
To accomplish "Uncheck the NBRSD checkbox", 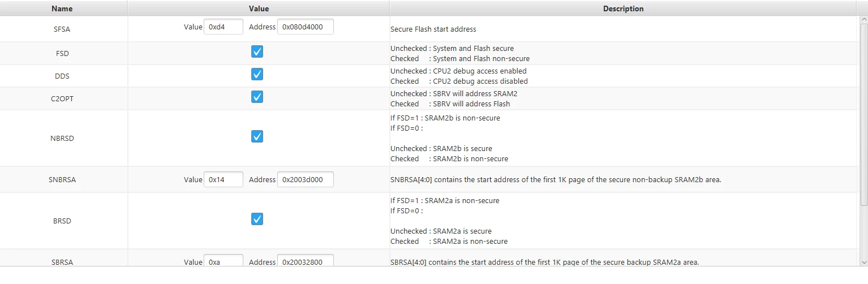I will 257,137.
